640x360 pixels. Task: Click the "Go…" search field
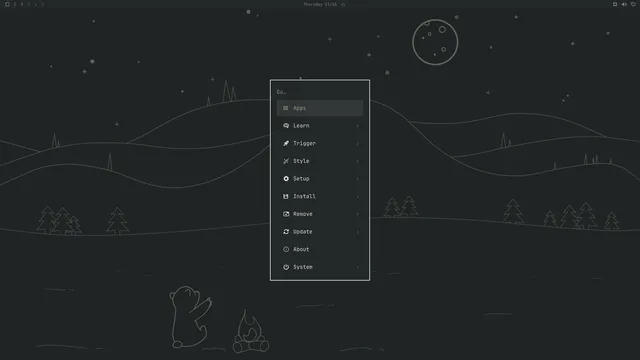(320, 92)
